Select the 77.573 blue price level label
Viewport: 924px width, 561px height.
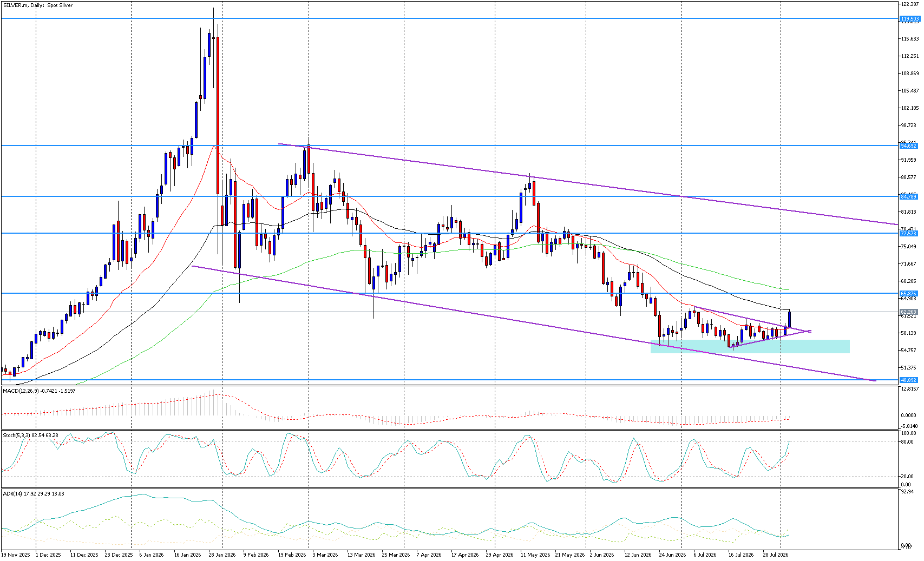(909, 233)
